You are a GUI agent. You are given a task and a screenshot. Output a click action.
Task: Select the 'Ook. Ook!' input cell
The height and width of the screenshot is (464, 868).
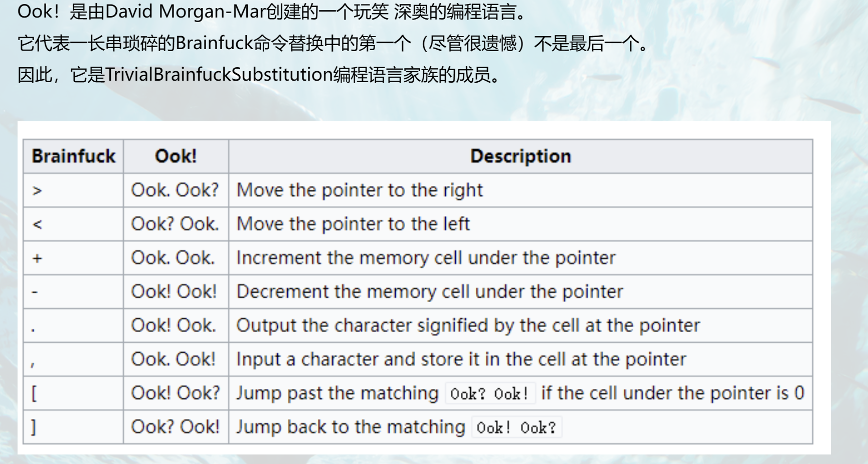[x=176, y=359]
